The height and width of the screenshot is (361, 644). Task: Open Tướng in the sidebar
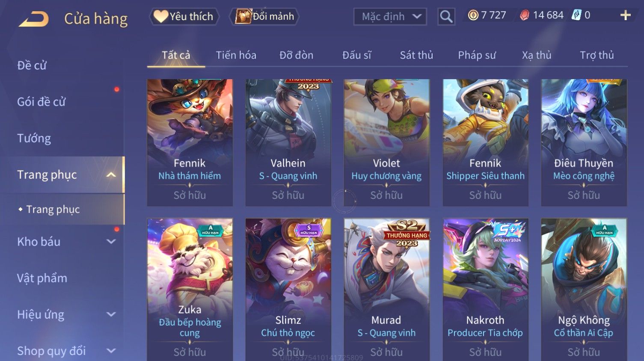click(x=34, y=138)
